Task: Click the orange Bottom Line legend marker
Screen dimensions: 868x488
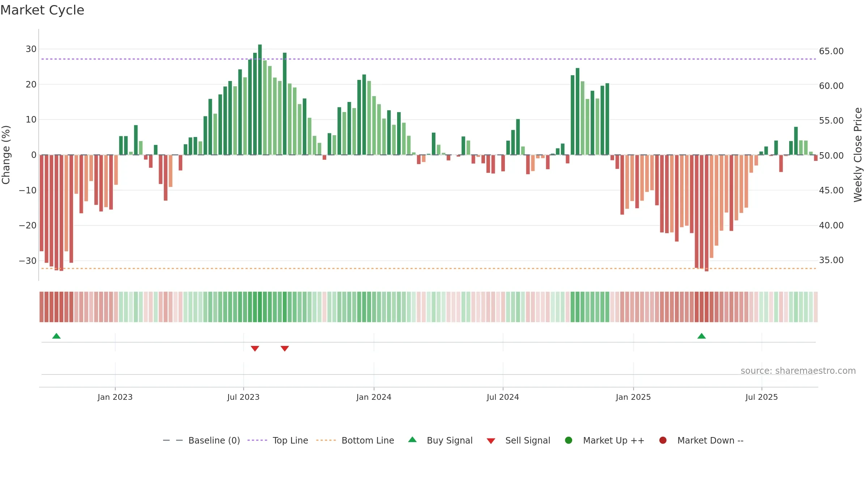Action: [x=326, y=440]
